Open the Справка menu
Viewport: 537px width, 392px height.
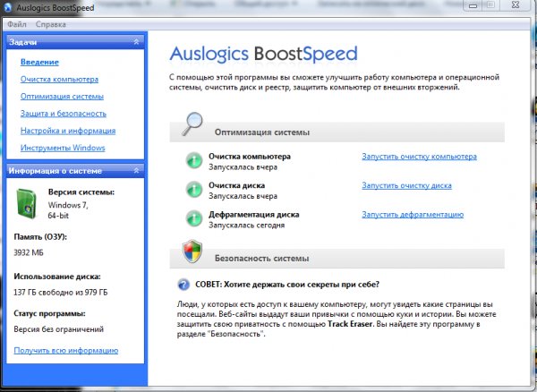pyautogui.click(x=51, y=24)
